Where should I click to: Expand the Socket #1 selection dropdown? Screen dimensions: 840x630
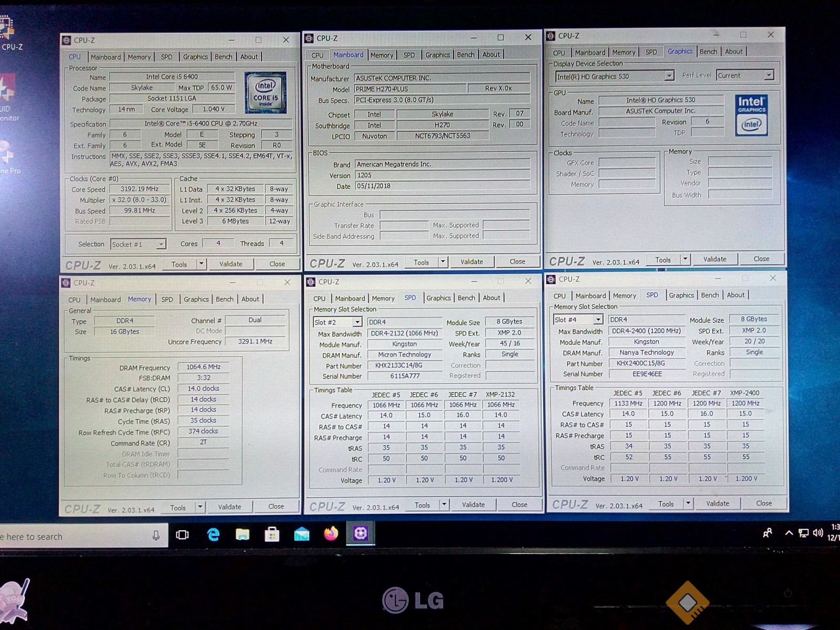click(x=161, y=244)
